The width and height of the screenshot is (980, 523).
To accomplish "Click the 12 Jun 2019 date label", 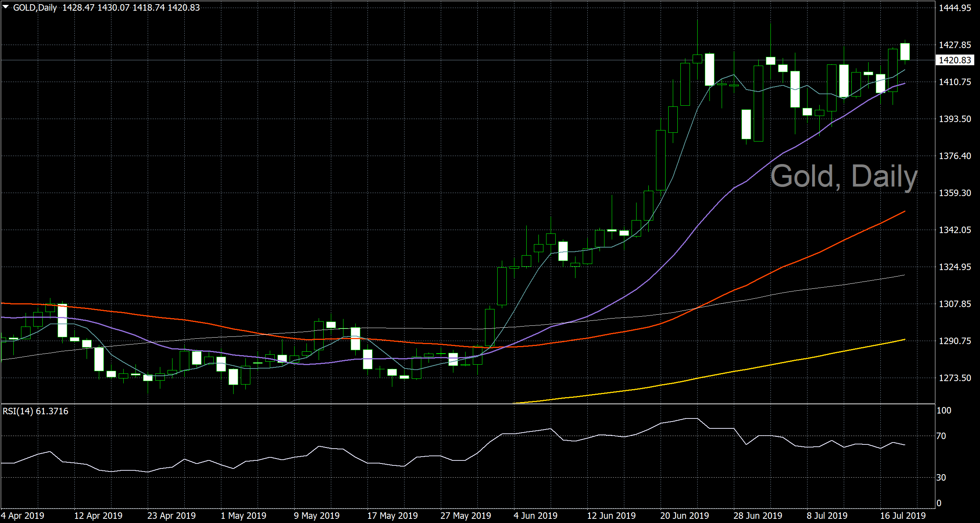I will point(611,516).
